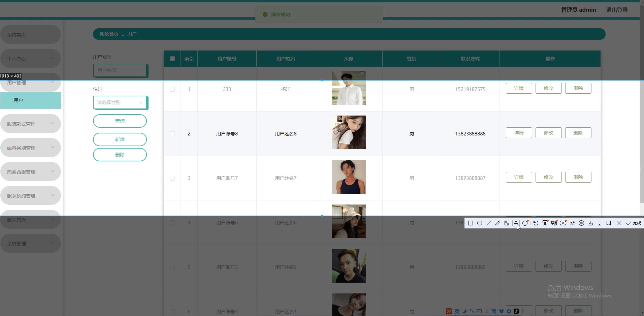The height and width of the screenshot is (316, 644).
Task: Select the mosaic blur tool
Action: (507, 223)
